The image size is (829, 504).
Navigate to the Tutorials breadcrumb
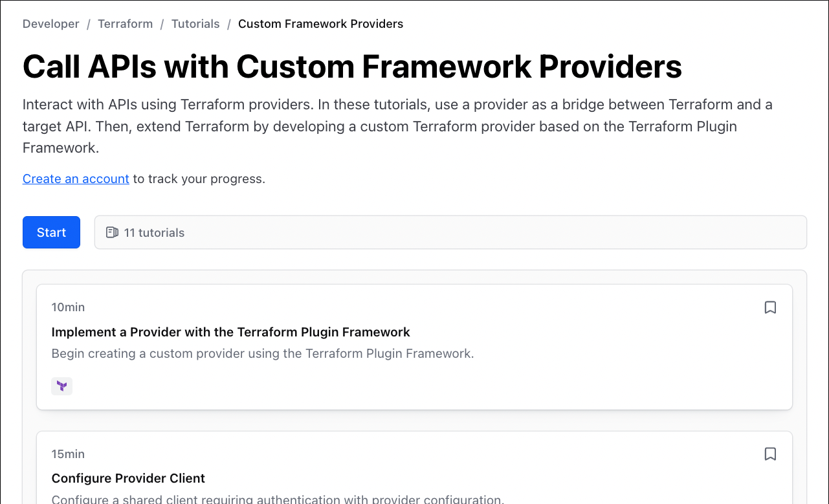click(x=195, y=24)
